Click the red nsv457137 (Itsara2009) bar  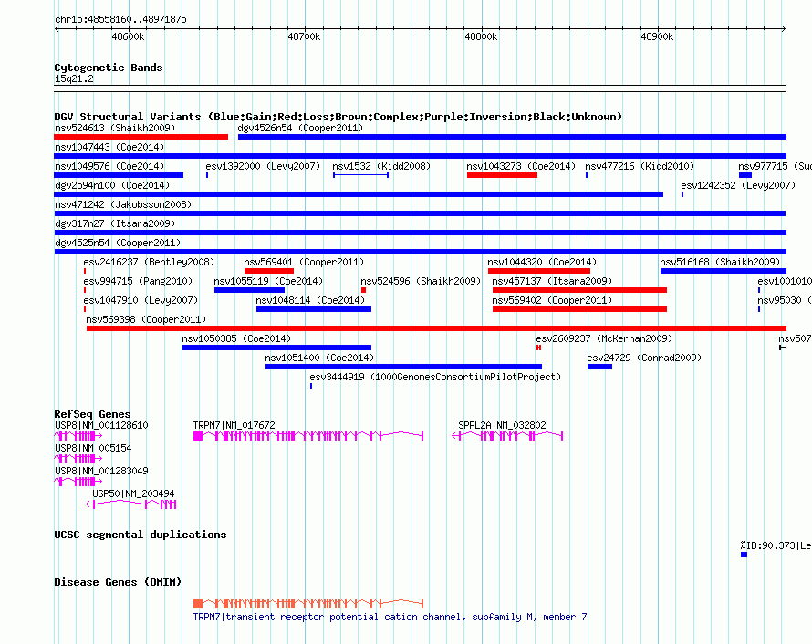579,290
